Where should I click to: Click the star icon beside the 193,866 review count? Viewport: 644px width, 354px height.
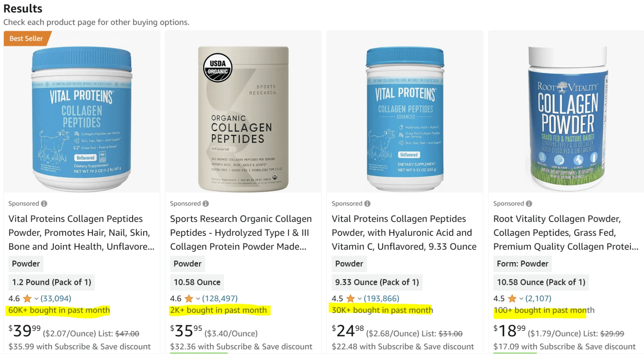pyautogui.click(x=351, y=298)
